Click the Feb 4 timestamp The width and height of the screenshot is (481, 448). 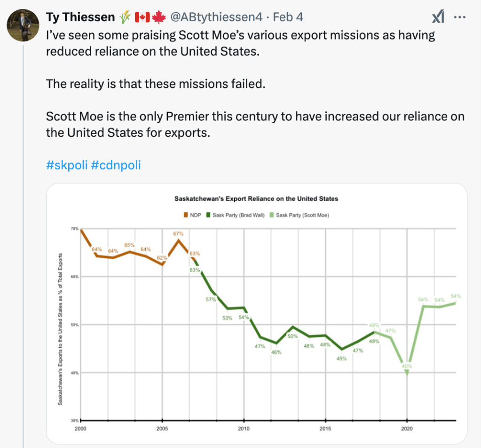(288, 17)
